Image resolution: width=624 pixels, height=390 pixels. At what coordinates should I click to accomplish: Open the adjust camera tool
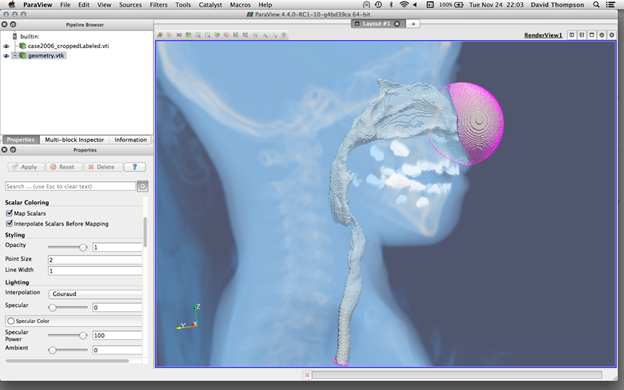(189, 35)
